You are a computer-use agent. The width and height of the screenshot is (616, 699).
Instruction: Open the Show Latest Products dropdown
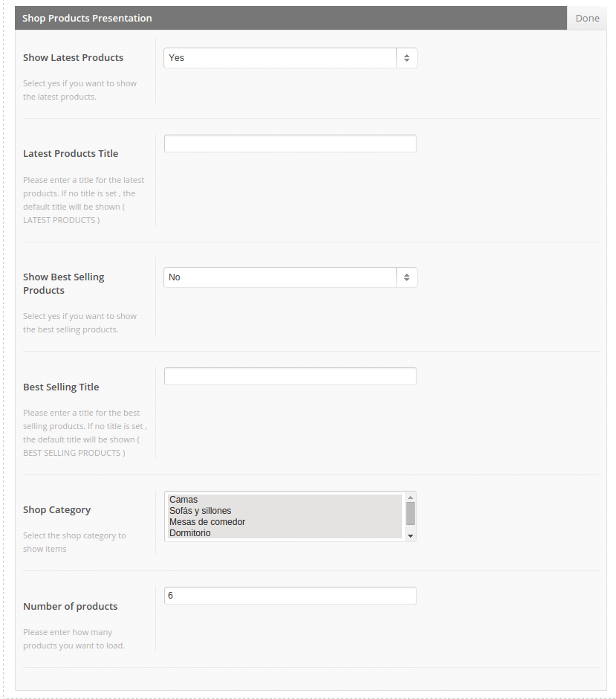(x=290, y=58)
